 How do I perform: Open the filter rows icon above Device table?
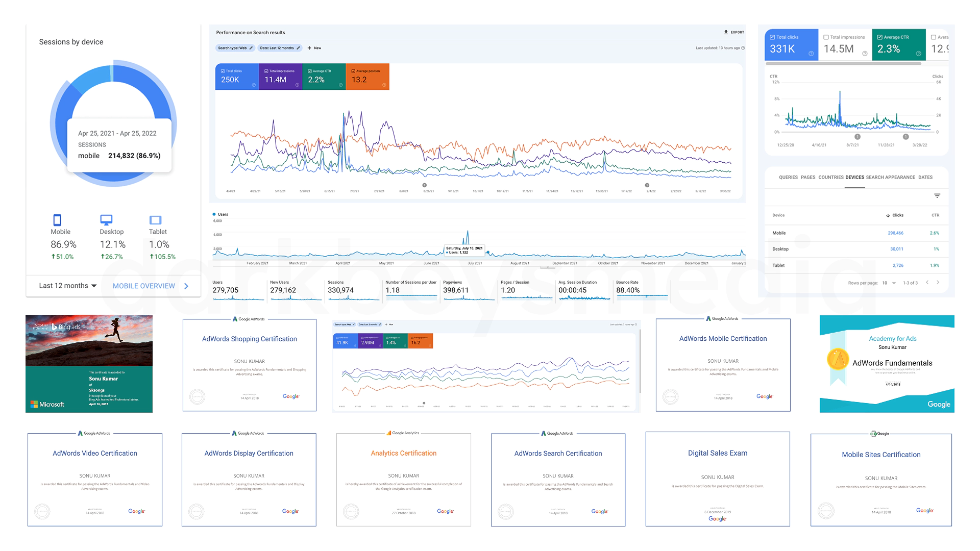pos(937,196)
